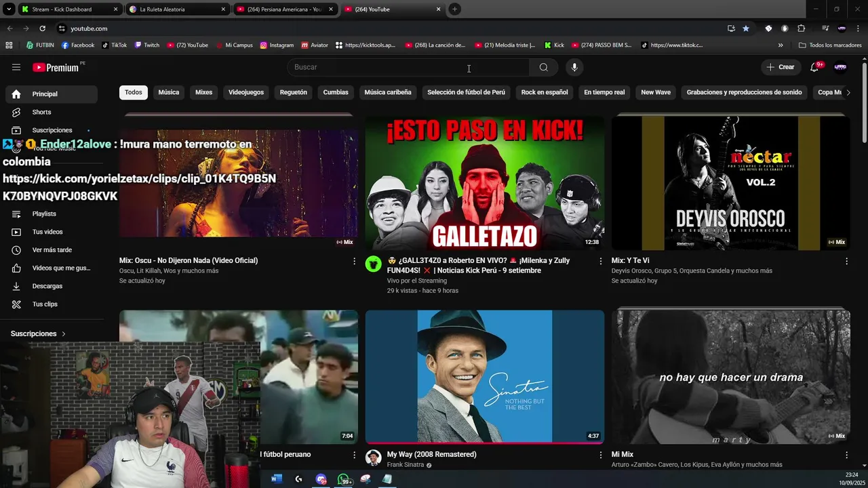Open the Aviator bookmark
This screenshot has height=488, width=868.
click(315, 45)
